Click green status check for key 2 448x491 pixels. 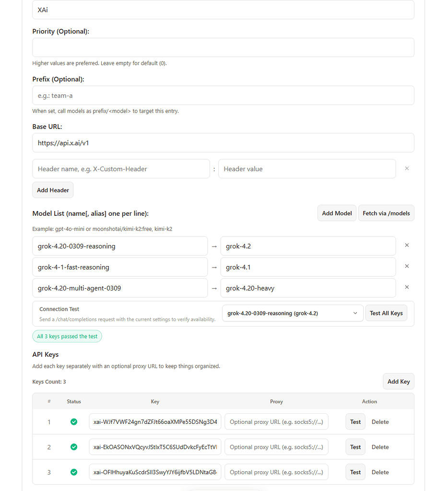(x=74, y=447)
